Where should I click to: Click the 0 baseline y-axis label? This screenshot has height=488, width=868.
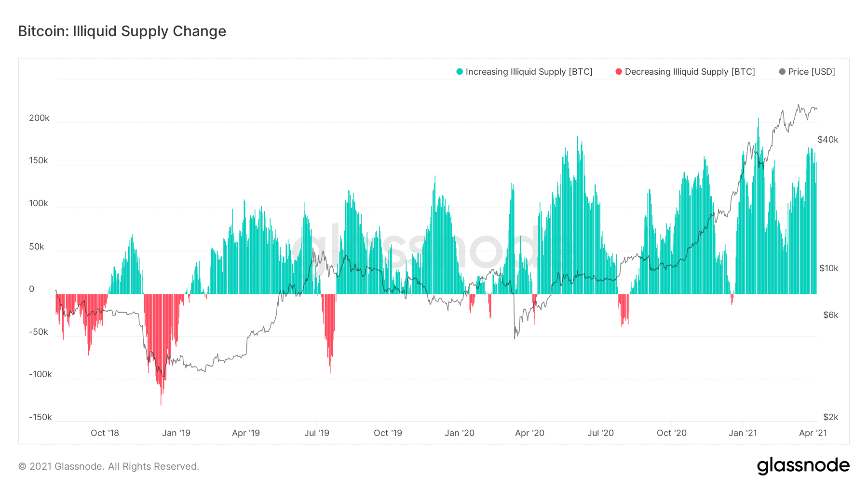[x=32, y=289]
